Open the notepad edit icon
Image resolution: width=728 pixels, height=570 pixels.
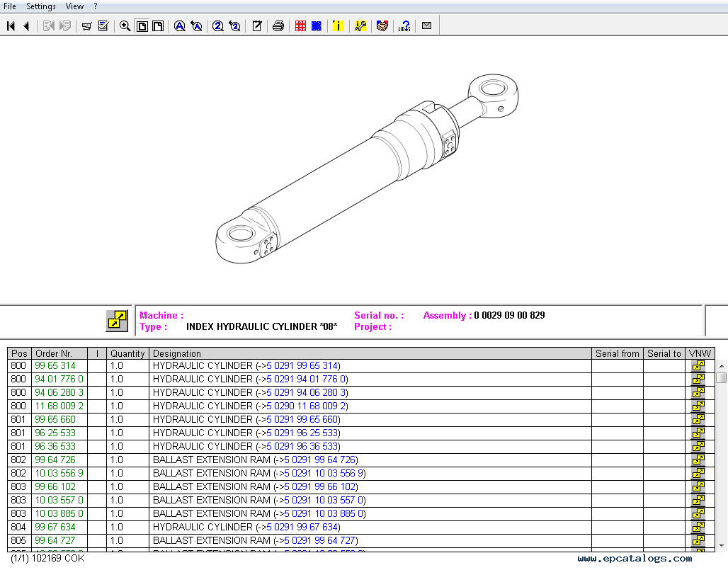(257, 26)
